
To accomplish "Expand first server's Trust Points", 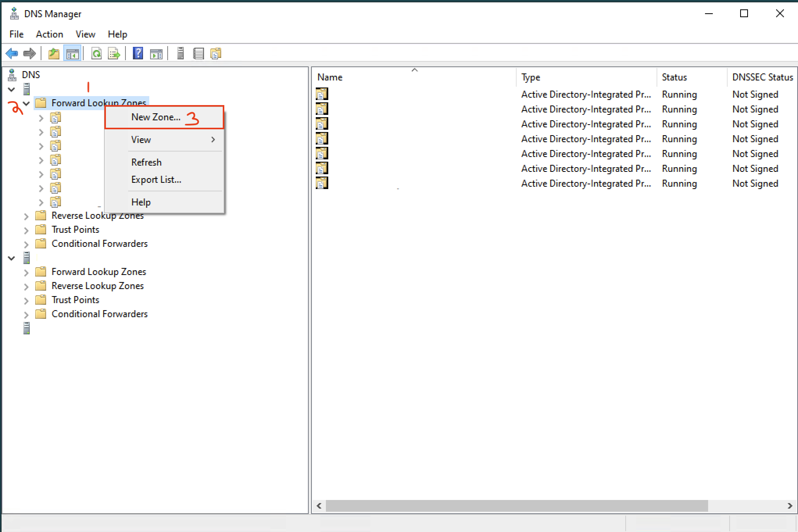I will coord(27,230).
